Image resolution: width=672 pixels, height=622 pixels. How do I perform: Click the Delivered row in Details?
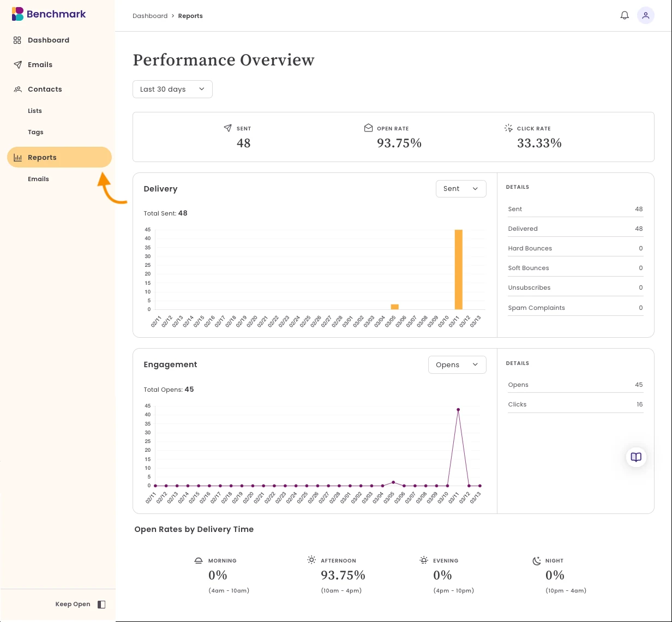pos(575,229)
